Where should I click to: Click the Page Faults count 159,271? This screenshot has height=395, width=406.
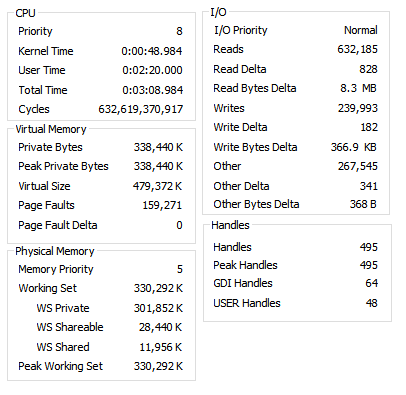tap(162, 205)
